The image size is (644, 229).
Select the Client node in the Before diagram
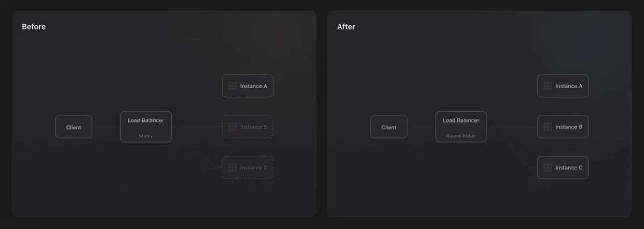click(74, 127)
